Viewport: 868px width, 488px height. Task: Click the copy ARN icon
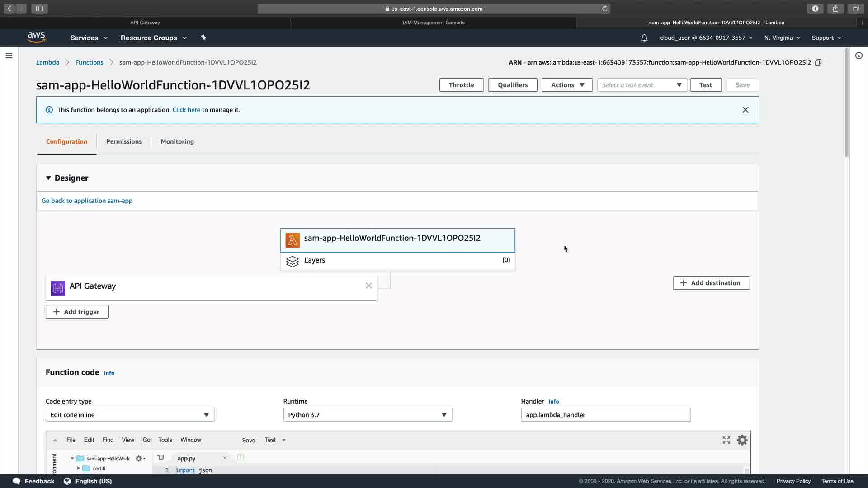(818, 62)
